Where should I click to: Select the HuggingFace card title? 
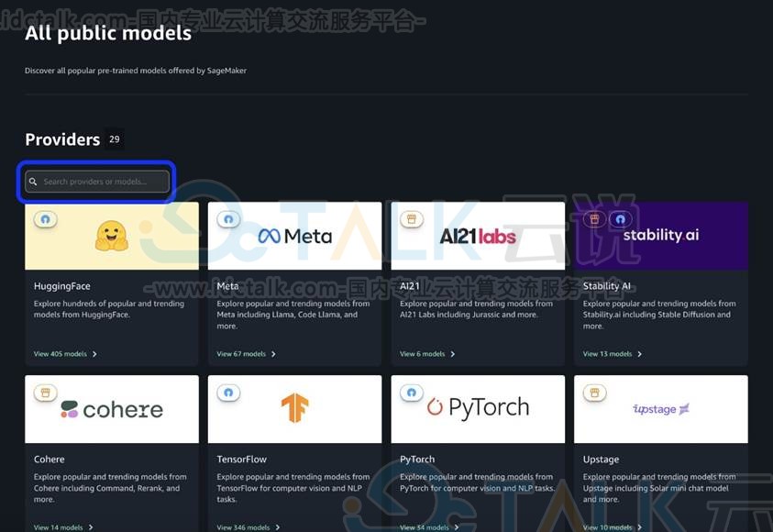click(x=62, y=286)
